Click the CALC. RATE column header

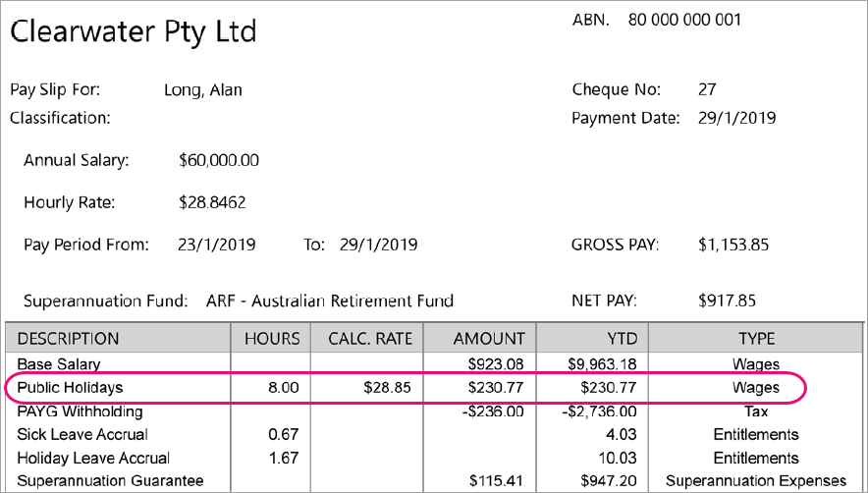pyautogui.click(x=368, y=339)
